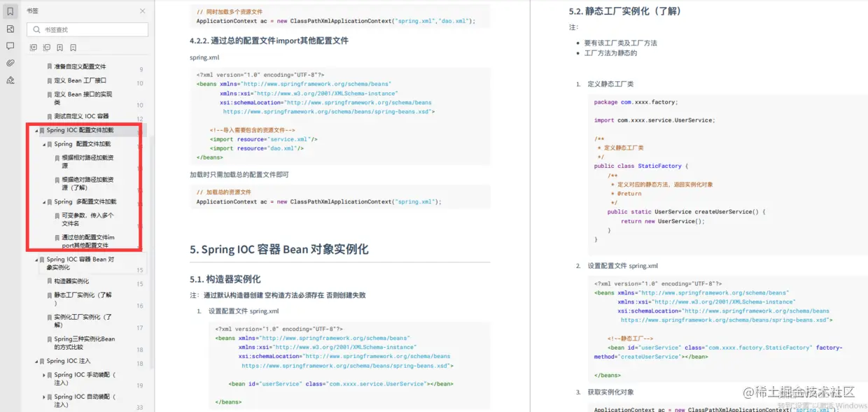Click the text 加载时只需加载总的配置文件即可
This screenshot has width=868, height=412.
pyautogui.click(x=239, y=175)
